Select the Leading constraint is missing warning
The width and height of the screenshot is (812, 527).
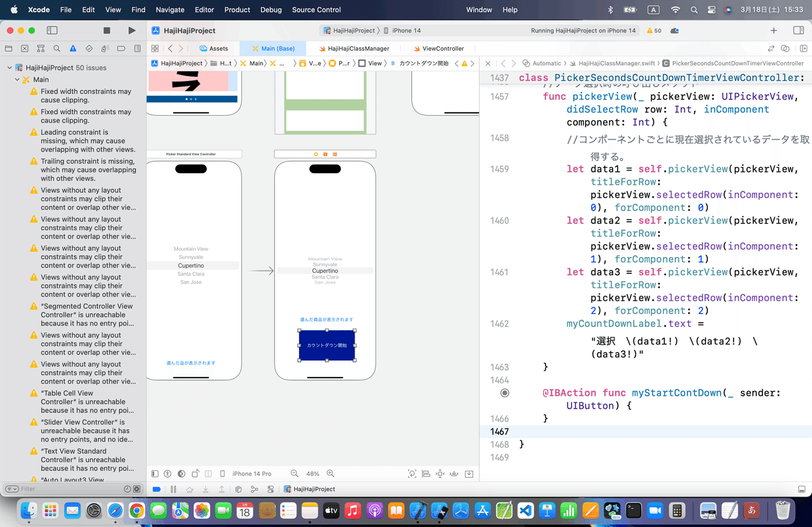[x=83, y=141]
